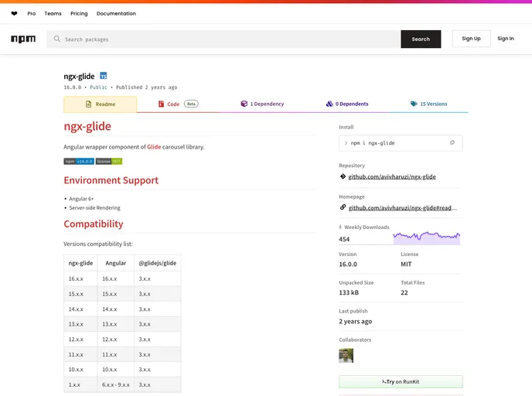This screenshot has width=532, height=396.
Task: Click the black Search button
Action: click(421, 39)
